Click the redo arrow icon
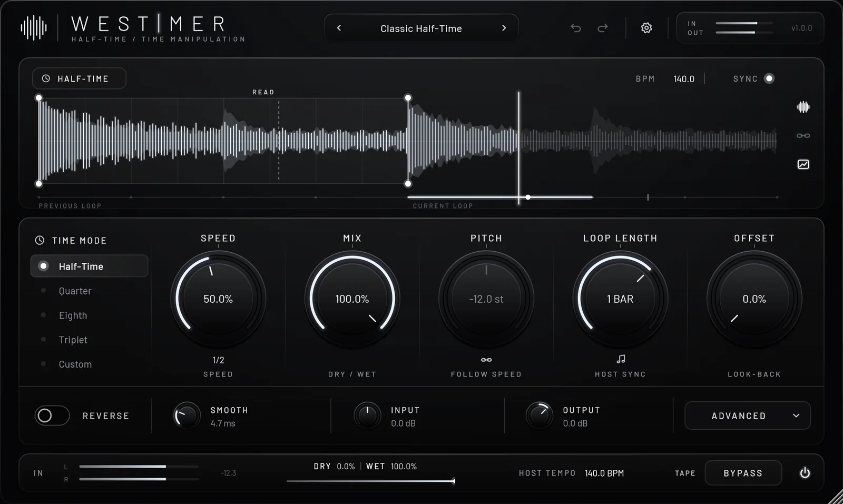The image size is (843, 504). (x=603, y=28)
